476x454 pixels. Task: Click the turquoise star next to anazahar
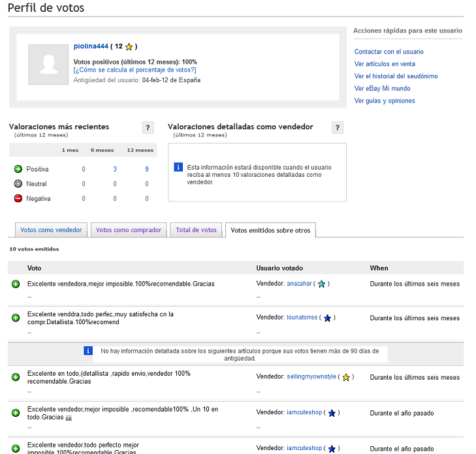point(321,284)
